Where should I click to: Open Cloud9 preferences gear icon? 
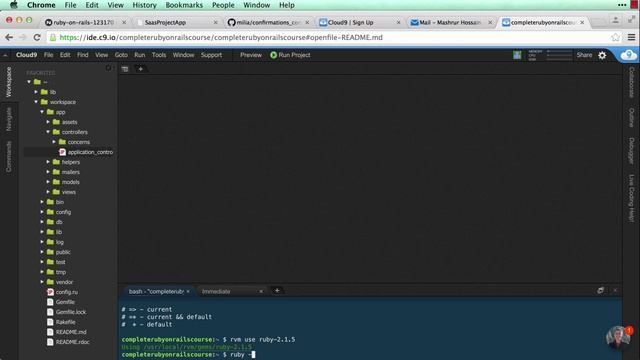click(x=602, y=55)
